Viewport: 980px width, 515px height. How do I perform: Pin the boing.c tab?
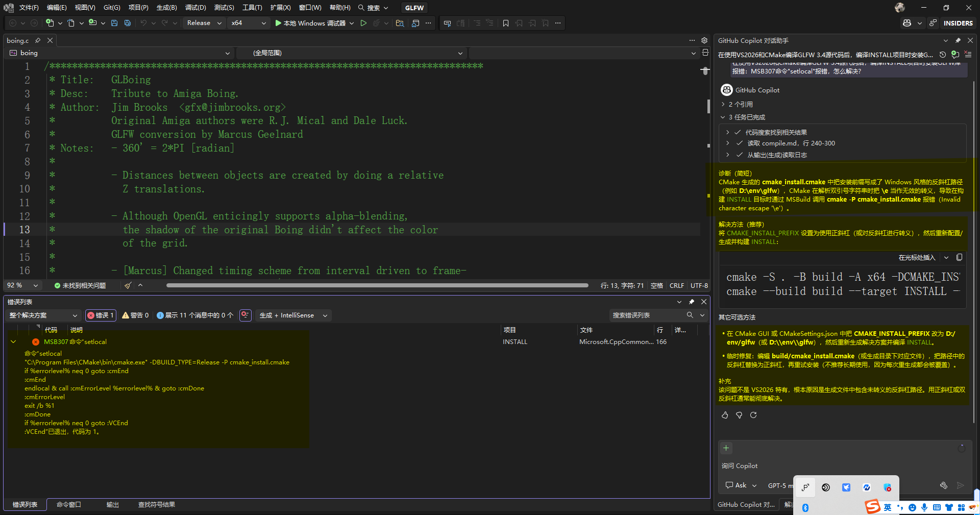38,40
